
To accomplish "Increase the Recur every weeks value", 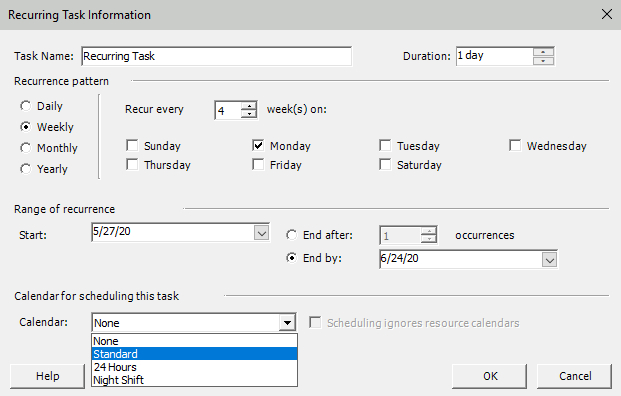I will point(249,106).
